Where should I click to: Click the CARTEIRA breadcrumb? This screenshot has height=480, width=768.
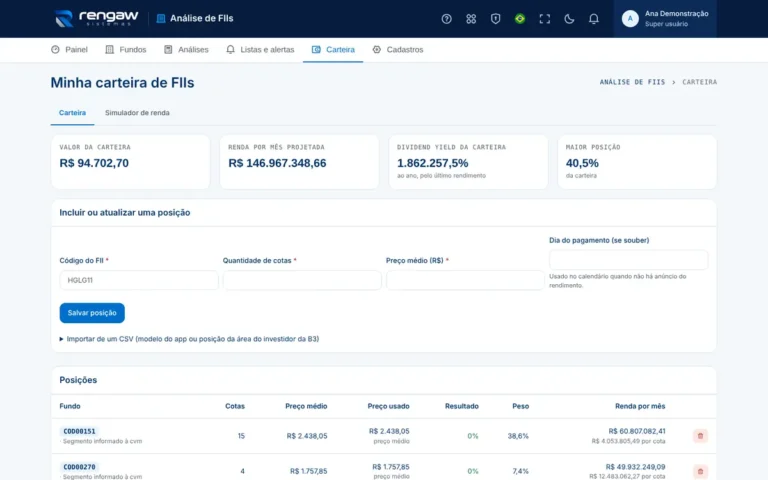[699, 82]
